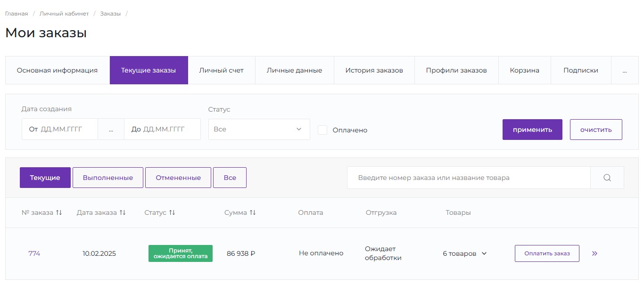Image resolution: width=644 pixels, height=285 pixels.
Task: Click the ellipsis tab for more sections
Action: click(625, 70)
